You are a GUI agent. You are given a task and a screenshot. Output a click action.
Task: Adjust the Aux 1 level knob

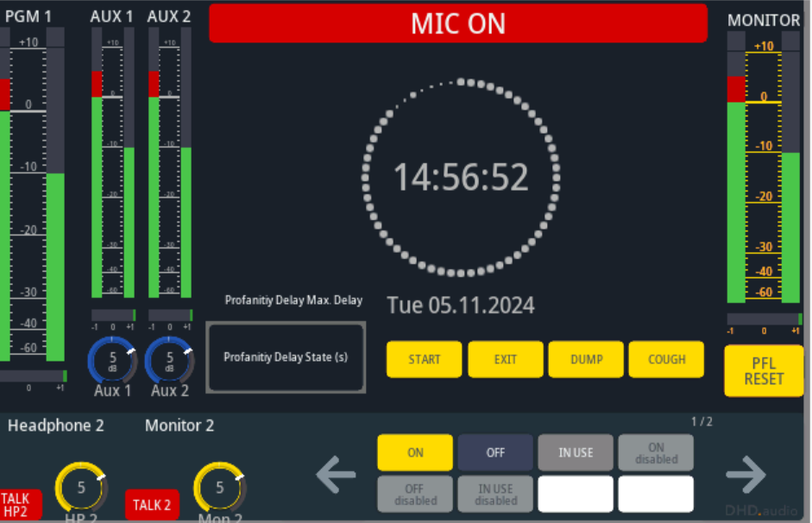pos(112,361)
